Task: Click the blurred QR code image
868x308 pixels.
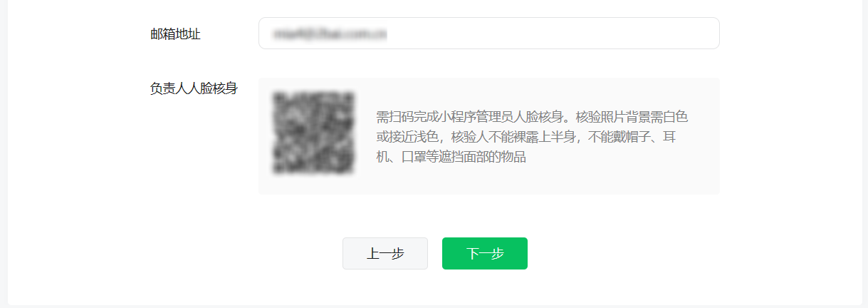Action: click(314, 133)
